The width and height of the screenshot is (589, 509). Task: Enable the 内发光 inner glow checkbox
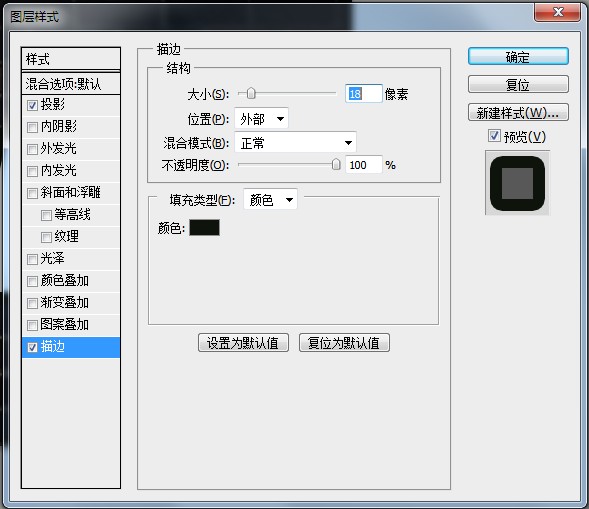[32, 171]
